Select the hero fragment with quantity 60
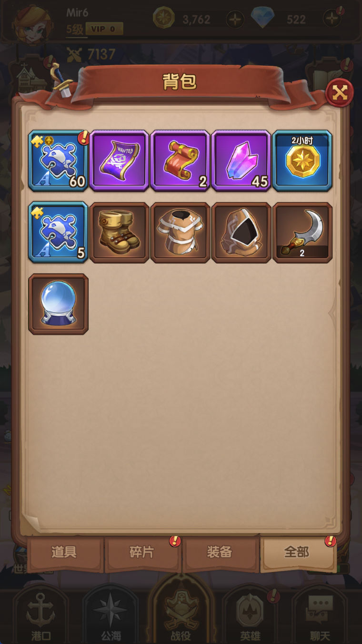 click(x=59, y=161)
